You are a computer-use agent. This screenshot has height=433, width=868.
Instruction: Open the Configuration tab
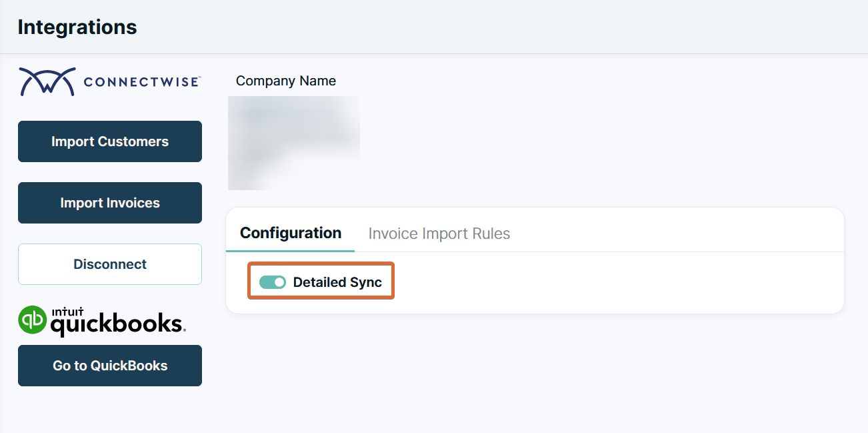click(x=290, y=233)
